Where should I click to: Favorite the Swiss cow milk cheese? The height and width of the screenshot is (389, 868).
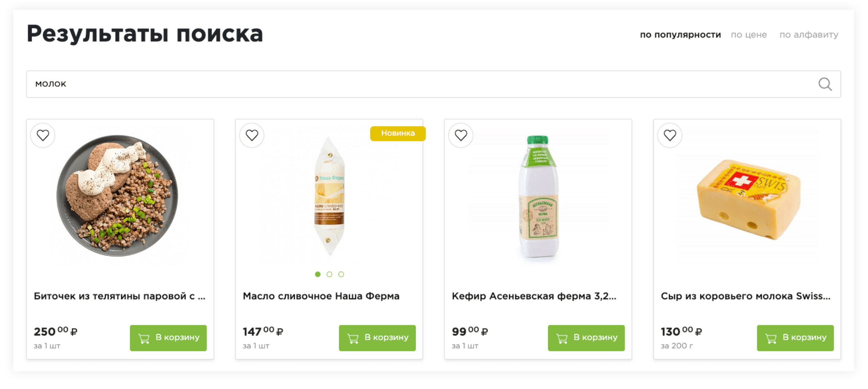click(670, 135)
